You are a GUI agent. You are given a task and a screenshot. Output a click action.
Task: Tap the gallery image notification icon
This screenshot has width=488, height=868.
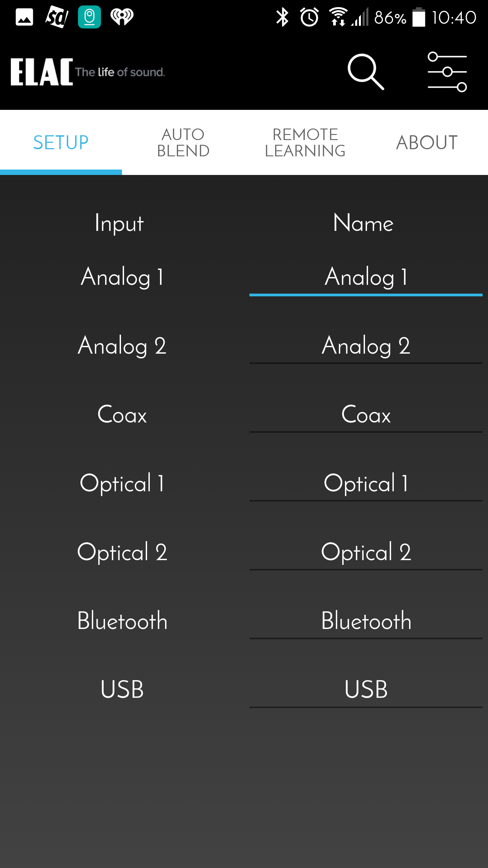pyautogui.click(x=24, y=17)
